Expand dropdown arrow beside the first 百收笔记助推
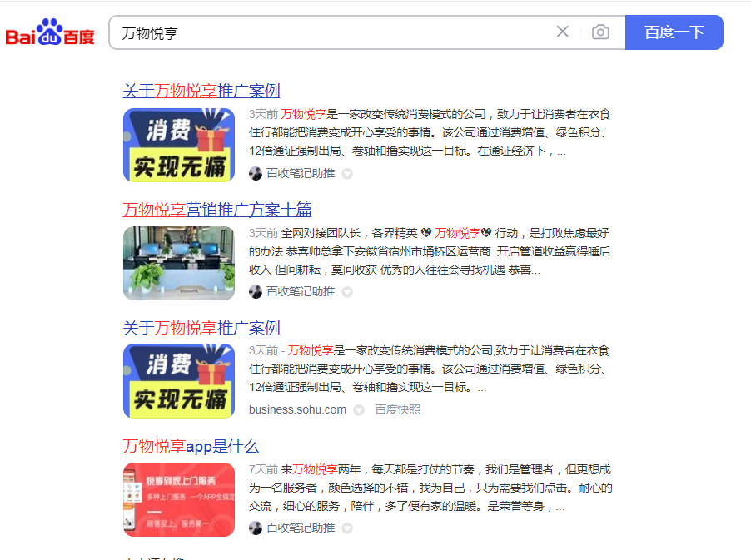 click(x=347, y=174)
